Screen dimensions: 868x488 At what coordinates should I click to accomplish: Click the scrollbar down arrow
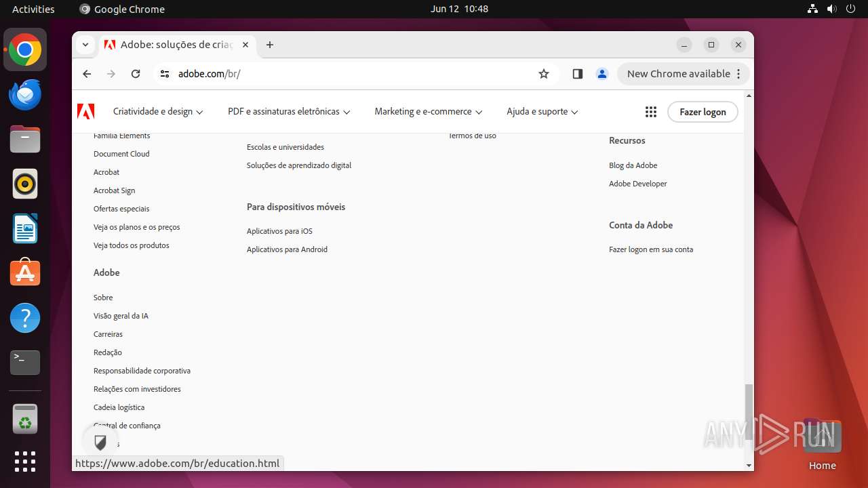(749, 466)
